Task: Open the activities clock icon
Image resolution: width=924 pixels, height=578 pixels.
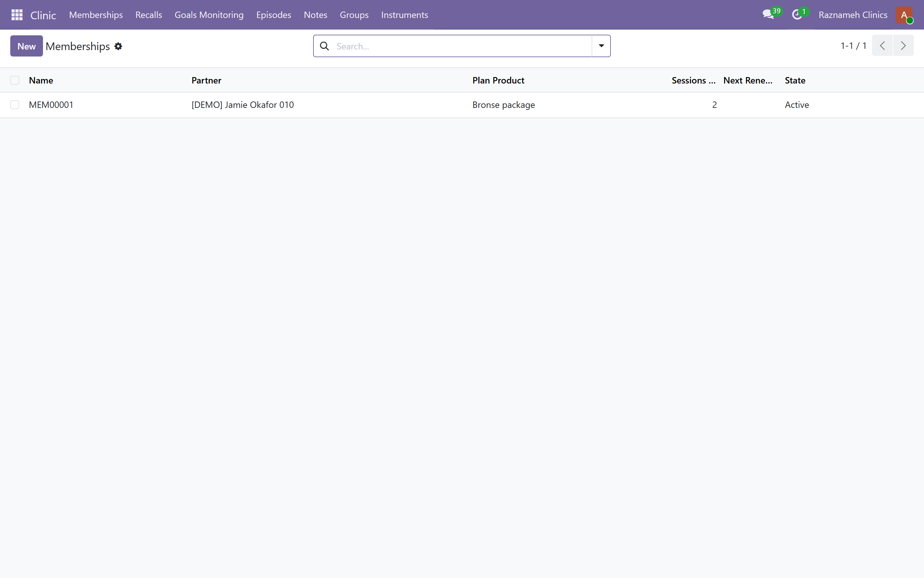Action: (x=800, y=14)
